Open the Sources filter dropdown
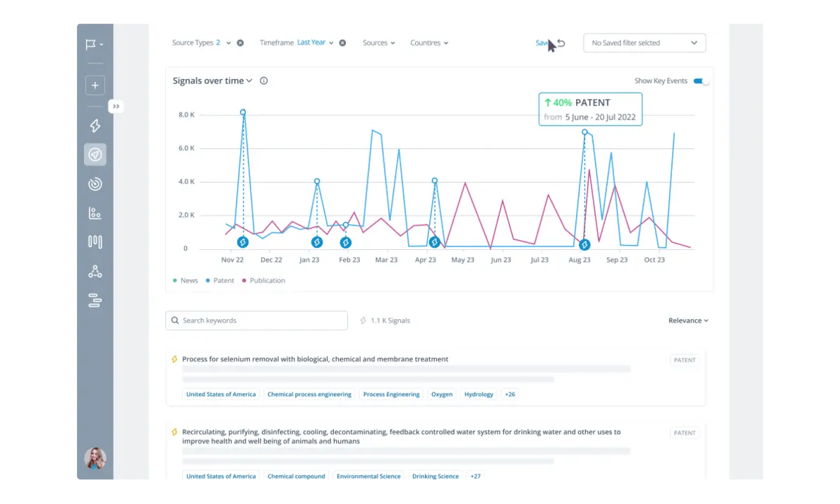This screenshot has width=840, height=504. (378, 42)
